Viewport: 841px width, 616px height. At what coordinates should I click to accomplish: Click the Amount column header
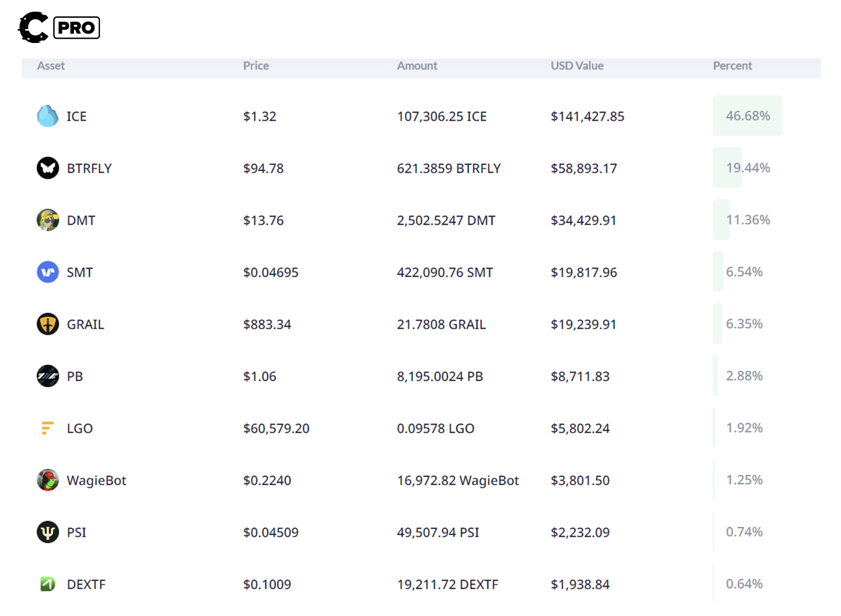tap(417, 66)
